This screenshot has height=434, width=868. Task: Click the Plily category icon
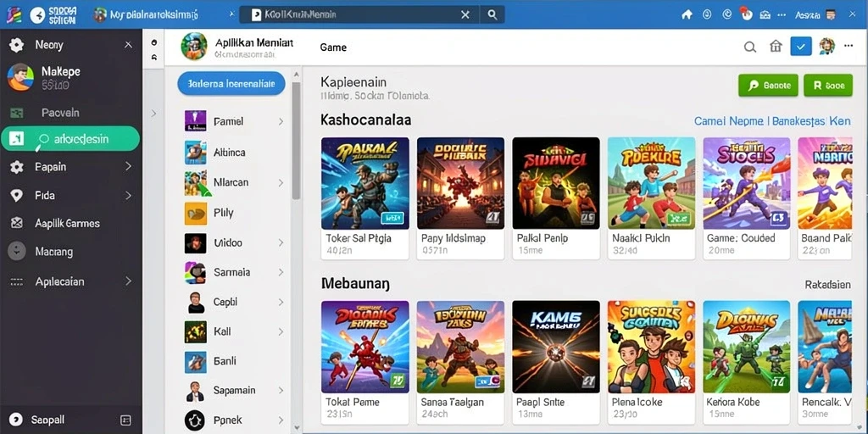pos(196,213)
